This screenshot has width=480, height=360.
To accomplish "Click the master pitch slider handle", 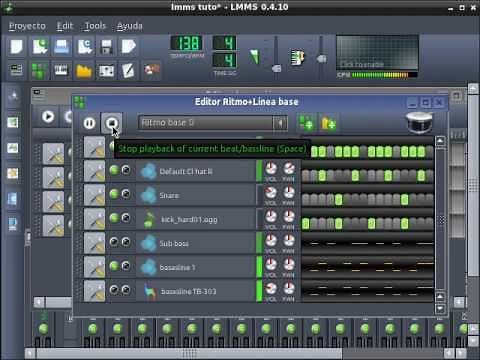I will 321,59.
